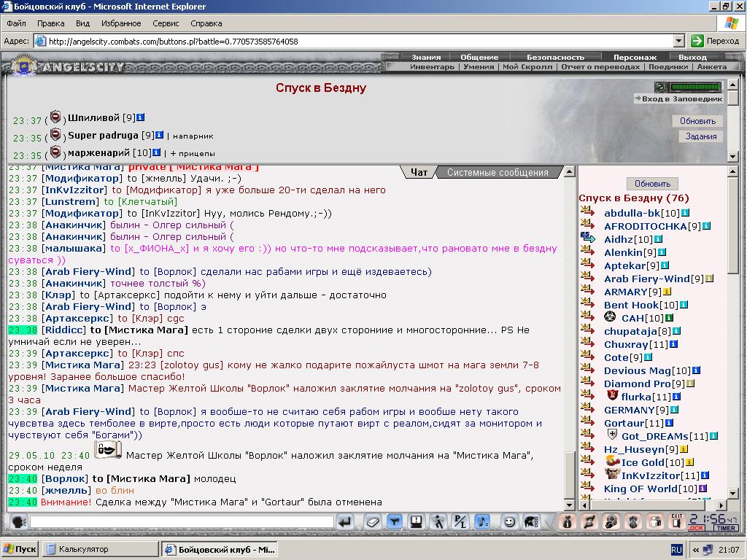Screen dimensions: 747x560
Task: Click inside the chat message input field
Action: 182,522
